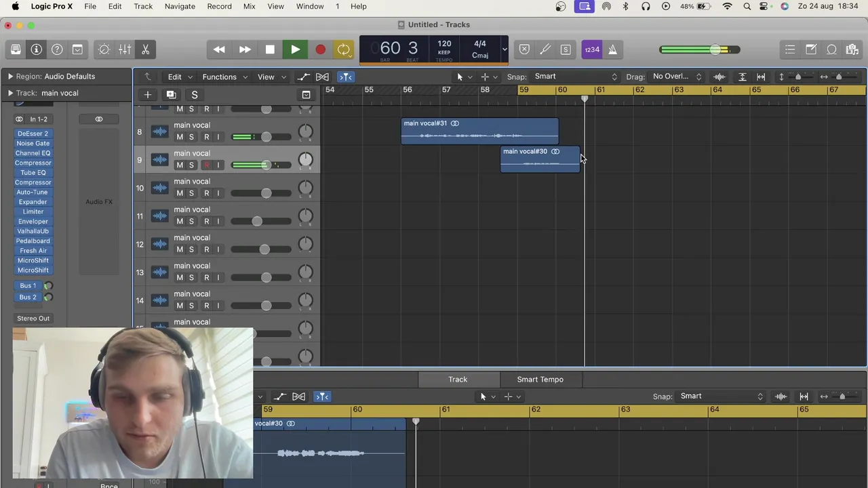Switch to the Smart Tempo editor tab
The width and height of the screenshot is (868, 488).
pos(540,380)
